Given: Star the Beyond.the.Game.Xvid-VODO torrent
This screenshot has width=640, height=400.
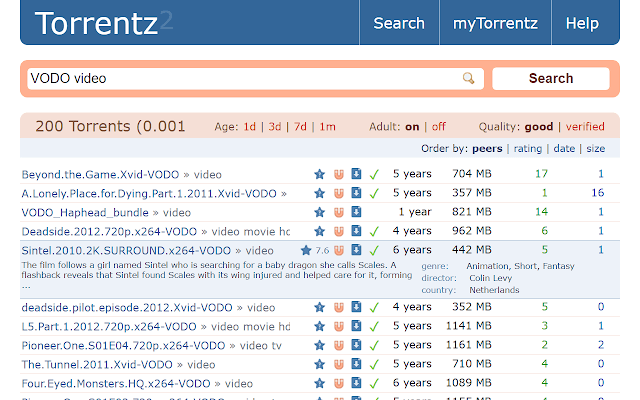Looking at the screenshot, I should [x=320, y=174].
